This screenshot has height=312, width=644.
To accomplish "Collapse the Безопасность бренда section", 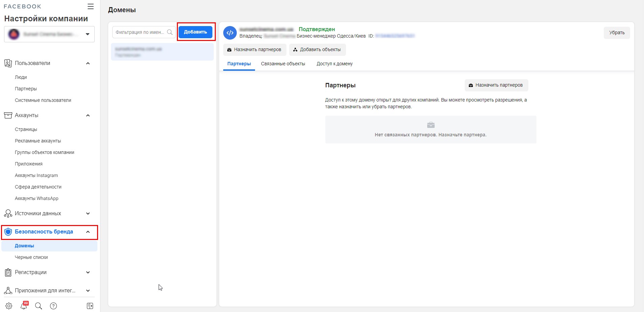I will coord(88,232).
